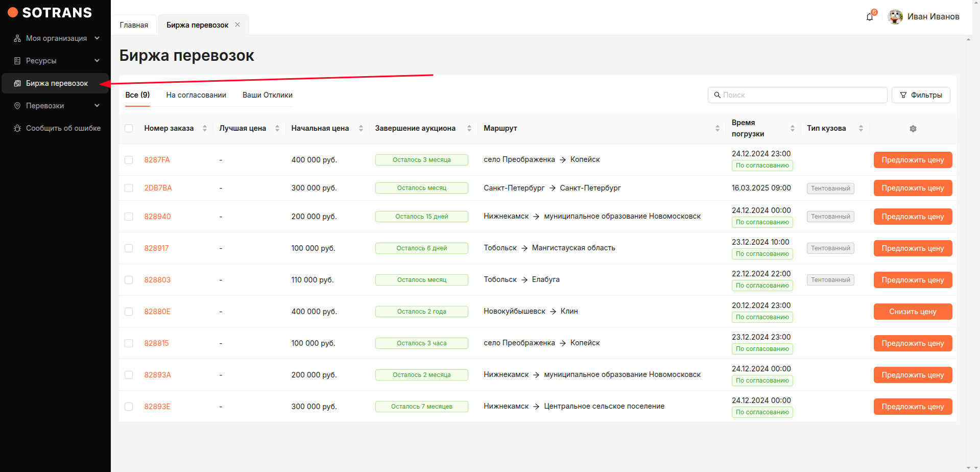The width and height of the screenshot is (980, 472).
Task: Click the user avatar picture
Action: 895,17
